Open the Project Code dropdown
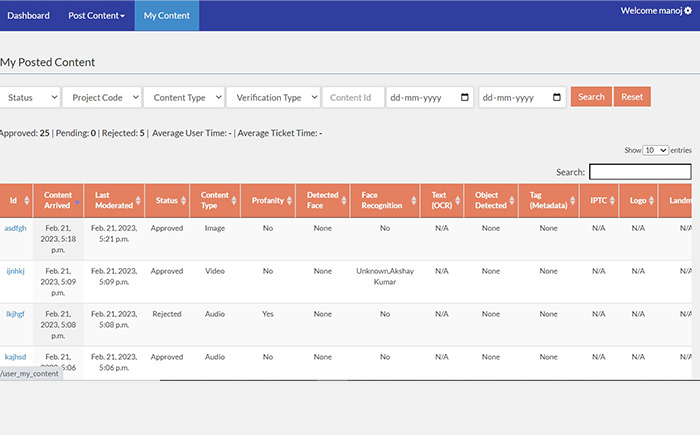 [x=102, y=97]
